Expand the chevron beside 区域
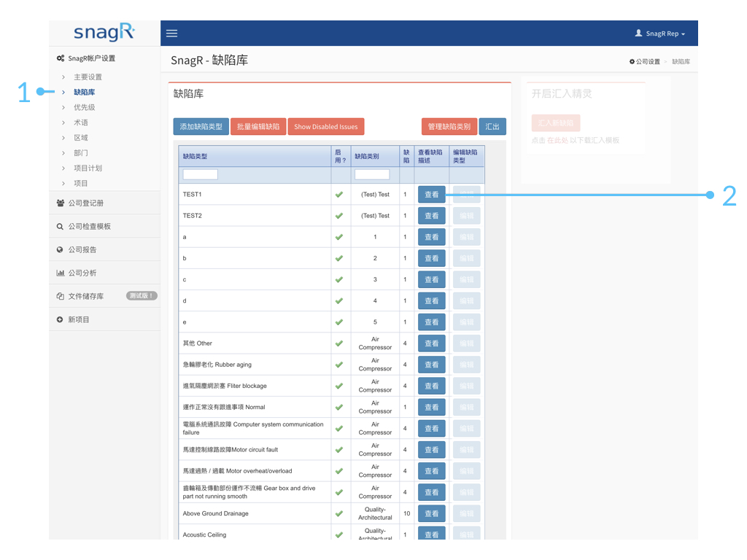Image resolution: width=747 pixels, height=560 pixels. 63,138
